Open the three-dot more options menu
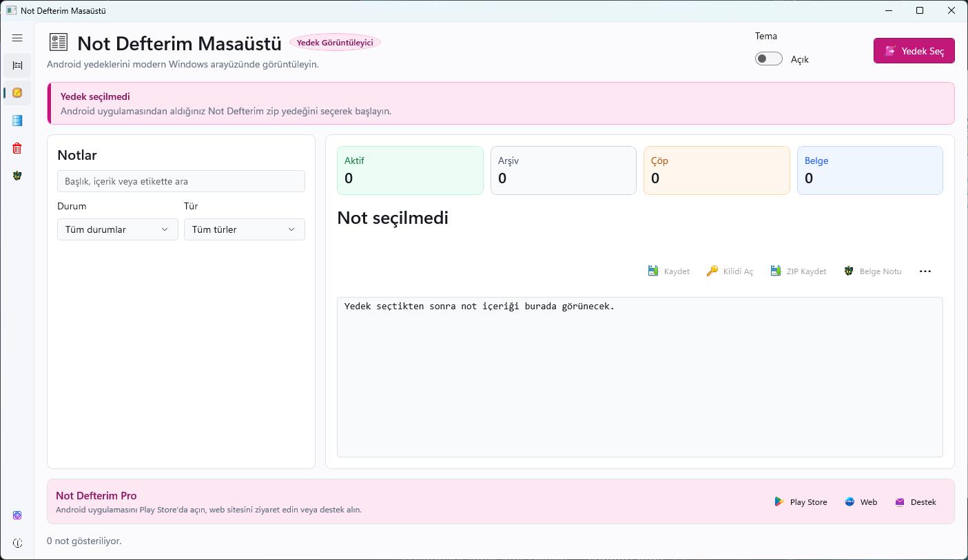This screenshot has height=560, width=968. [x=925, y=271]
